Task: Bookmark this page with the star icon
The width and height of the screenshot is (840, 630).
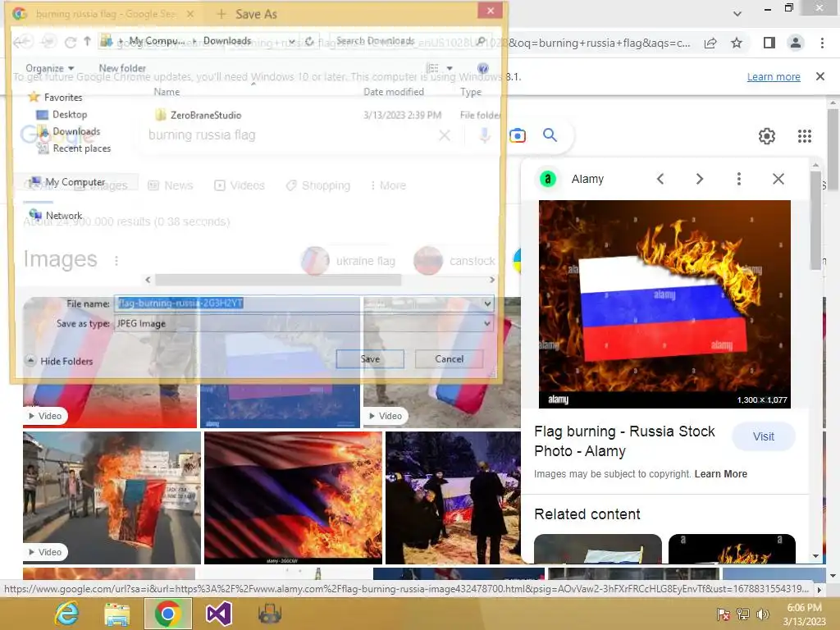Action: pyautogui.click(x=737, y=43)
